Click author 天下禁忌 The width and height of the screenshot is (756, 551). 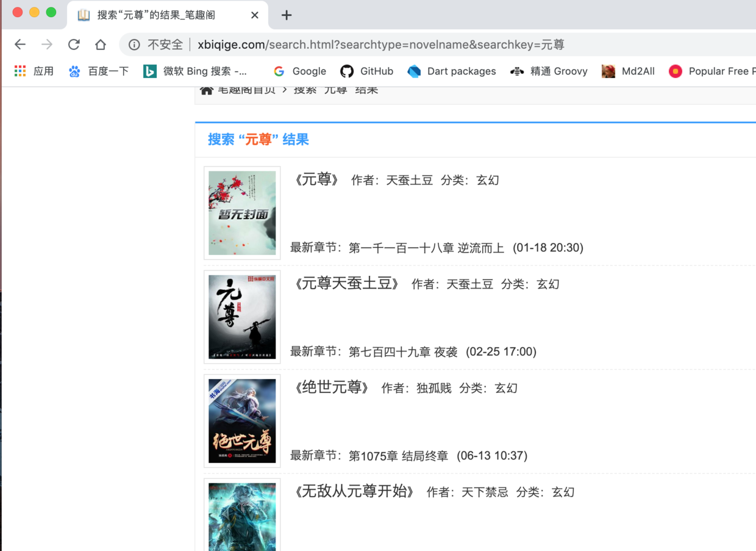485,491
